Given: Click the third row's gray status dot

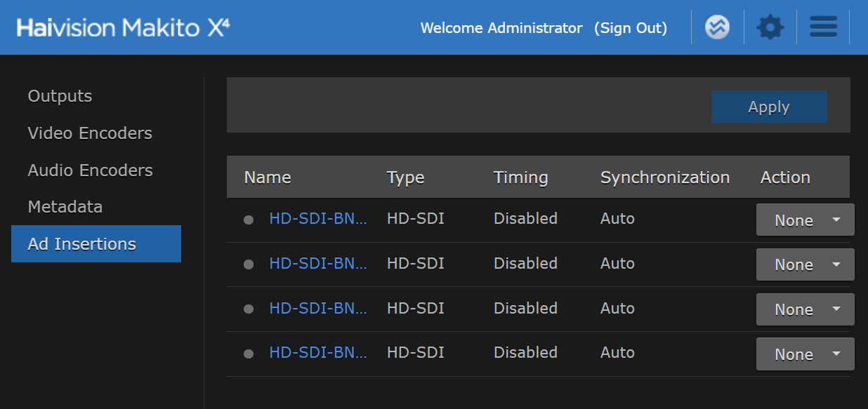Looking at the screenshot, I should 248,309.
